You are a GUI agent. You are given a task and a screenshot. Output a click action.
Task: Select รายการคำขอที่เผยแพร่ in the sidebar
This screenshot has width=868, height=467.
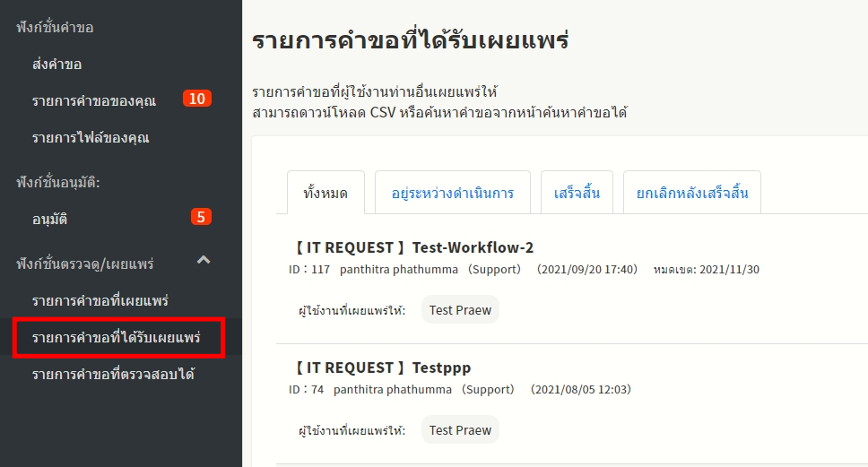click(x=100, y=300)
